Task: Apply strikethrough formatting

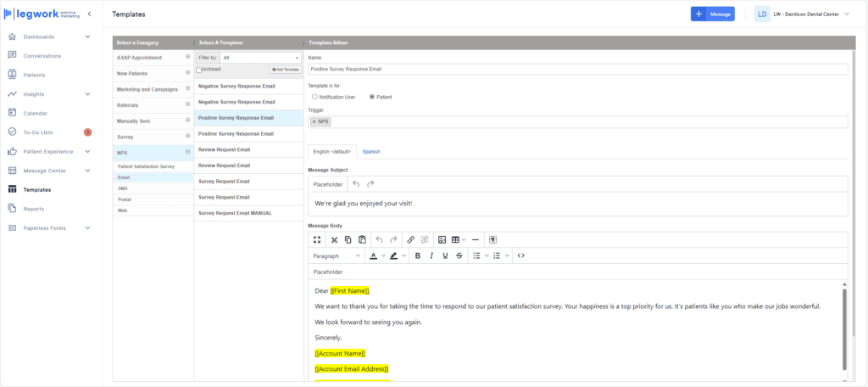Action: pos(459,255)
